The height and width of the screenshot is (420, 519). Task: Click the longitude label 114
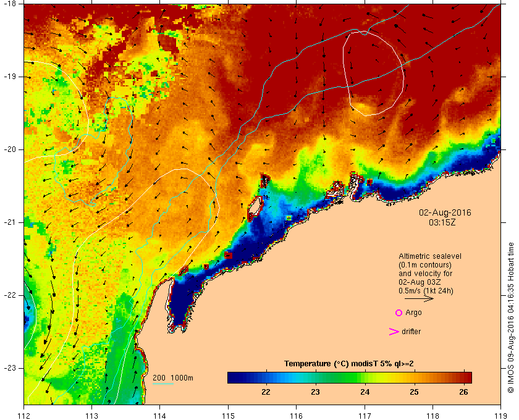pos(160,415)
